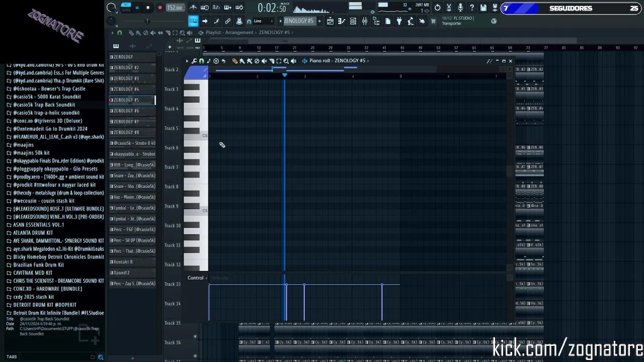Screen dimensions: 644x362
Task: Open the CAVITNAK MED KIT folder
Action: click(x=33, y=273)
